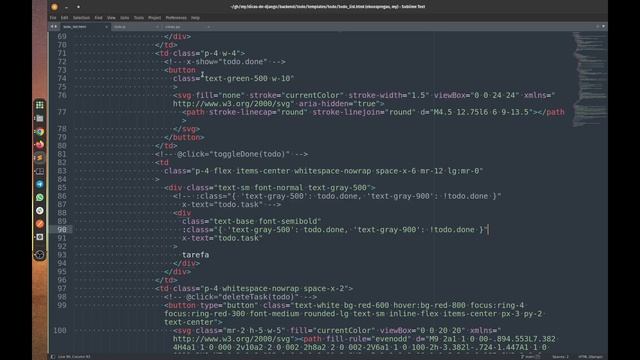Open the Project menu

pyautogui.click(x=154, y=18)
